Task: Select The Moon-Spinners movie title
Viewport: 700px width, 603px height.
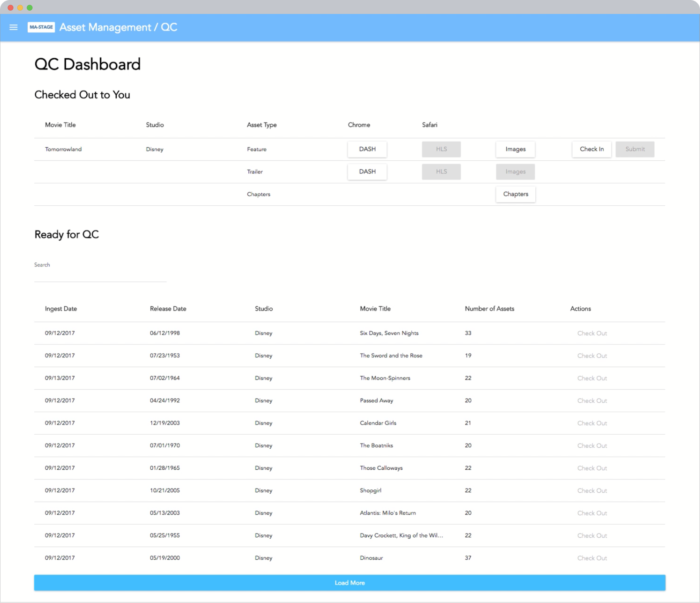Action: click(x=385, y=378)
